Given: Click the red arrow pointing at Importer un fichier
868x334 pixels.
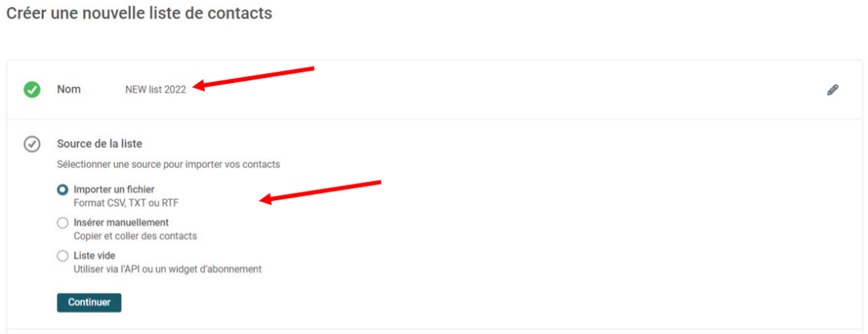Looking at the screenshot, I should (320, 192).
